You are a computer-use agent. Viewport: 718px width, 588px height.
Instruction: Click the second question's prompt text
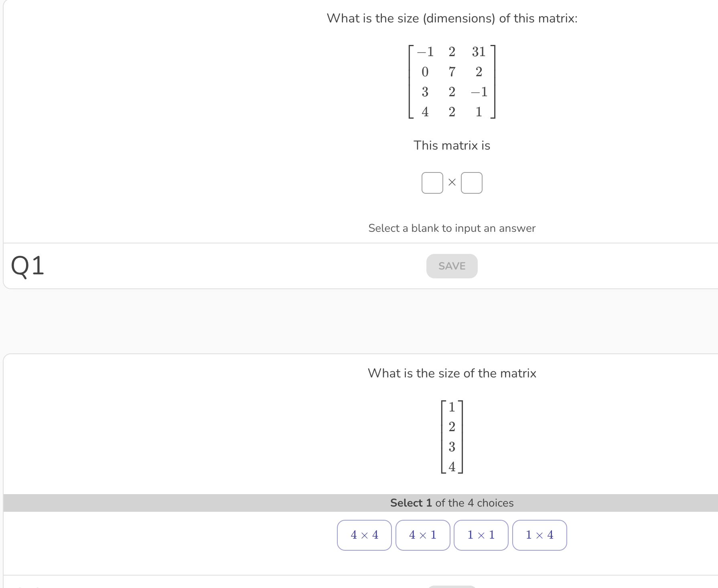pyautogui.click(x=452, y=373)
